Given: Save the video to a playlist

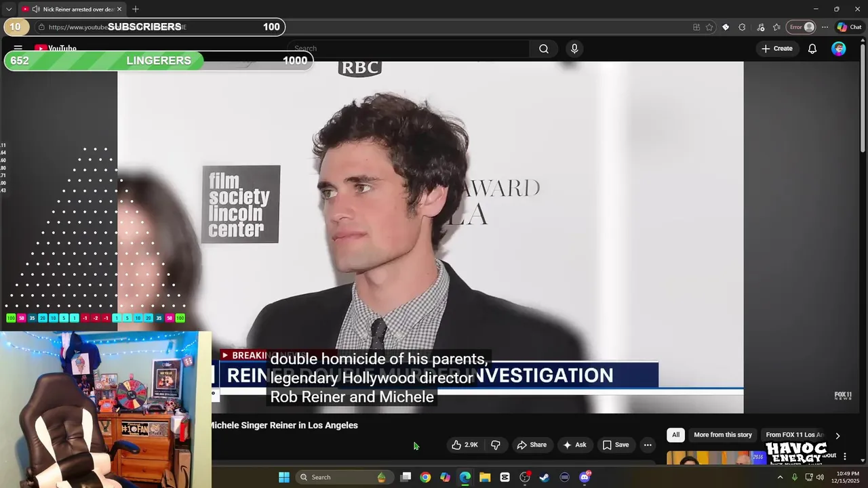Looking at the screenshot, I should coord(616,445).
